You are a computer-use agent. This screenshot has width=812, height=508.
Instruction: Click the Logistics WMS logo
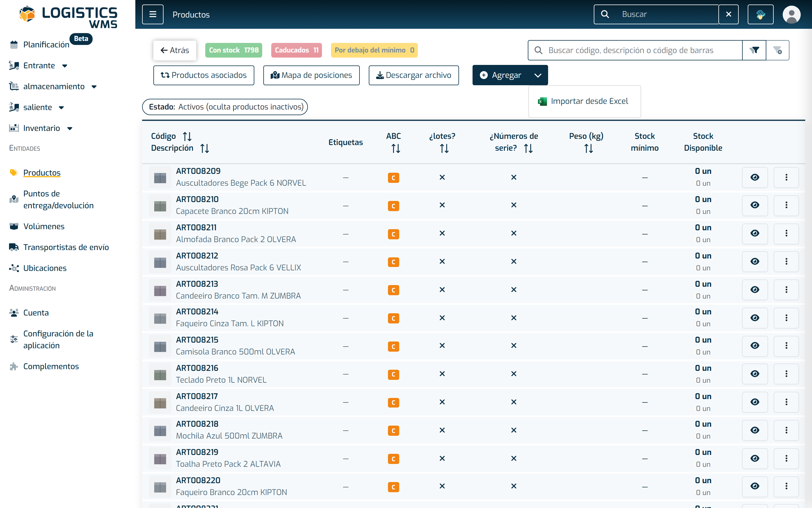coord(68,17)
